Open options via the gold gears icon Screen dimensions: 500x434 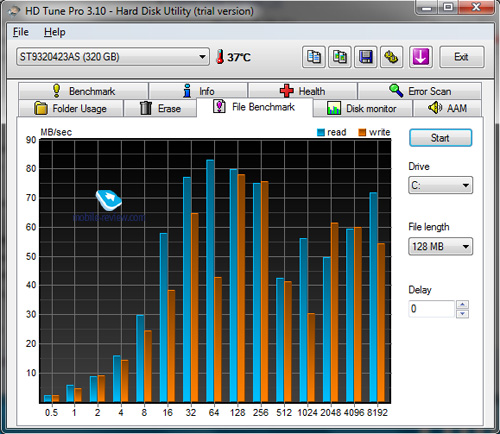click(392, 57)
